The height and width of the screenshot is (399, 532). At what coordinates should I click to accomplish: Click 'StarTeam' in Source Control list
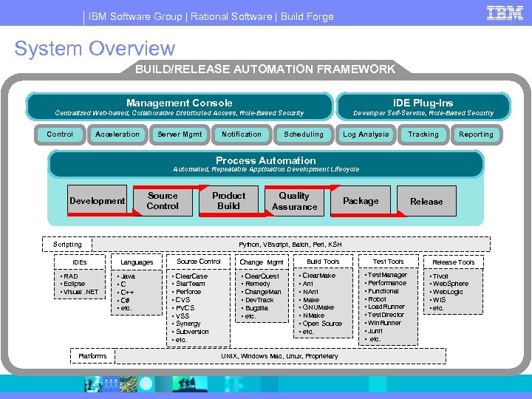(191, 284)
